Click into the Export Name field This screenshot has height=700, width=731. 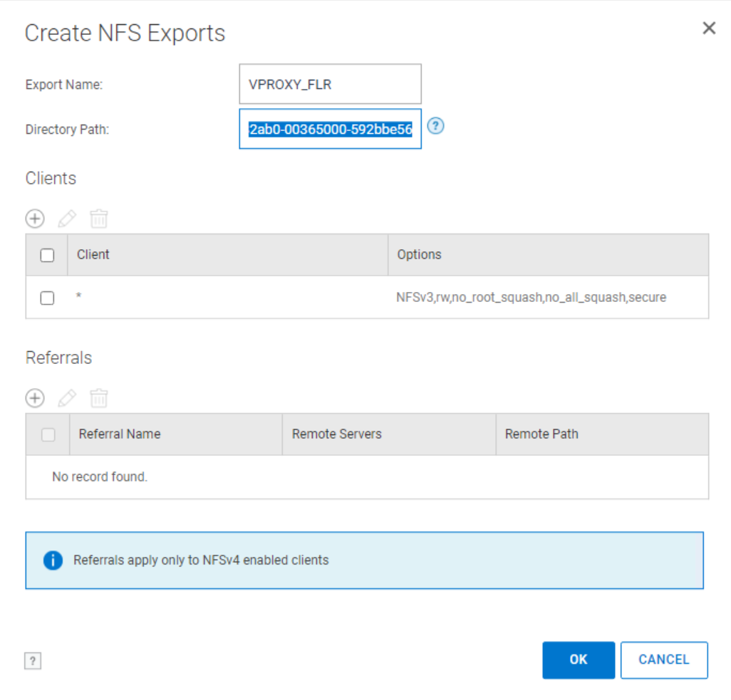coord(330,83)
